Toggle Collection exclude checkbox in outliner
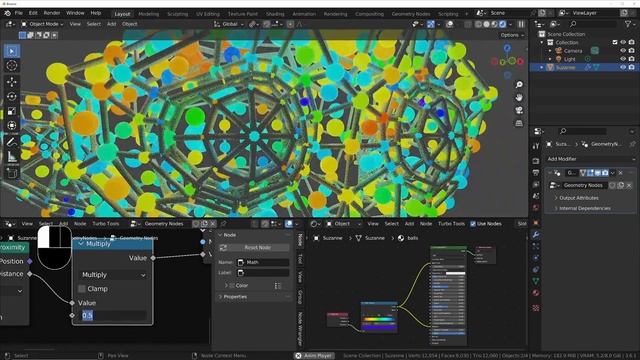Image resolution: width=640 pixels, height=360 pixels. [x=615, y=42]
